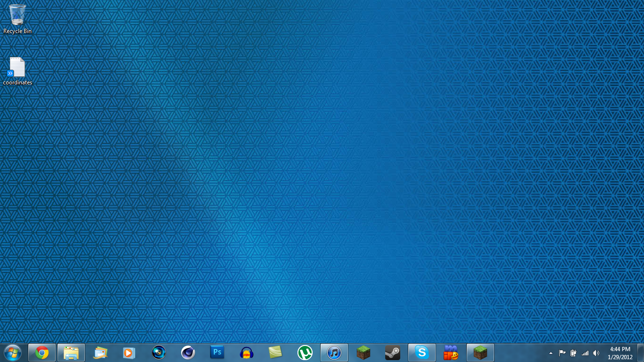Screen dimensions: 644x362
Task: Open the clock showing 4:44 PM
Action: tap(620, 353)
